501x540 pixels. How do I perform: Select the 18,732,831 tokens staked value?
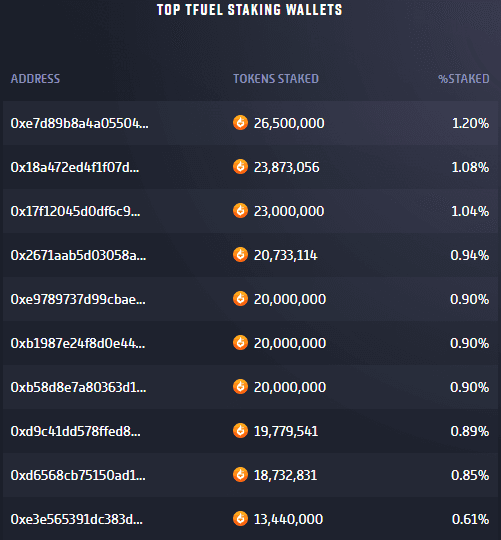(x=285, y=476)
